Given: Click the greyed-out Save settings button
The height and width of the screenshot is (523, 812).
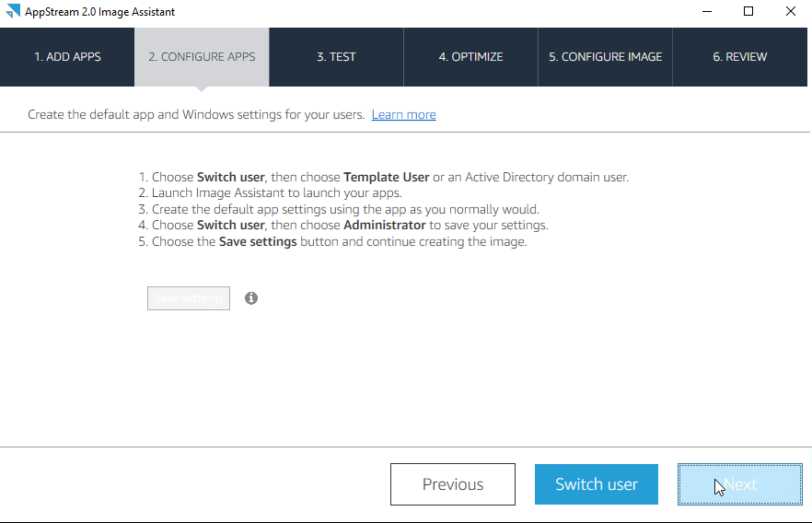Looking at the screenshot, I should (x=189, y=298).
